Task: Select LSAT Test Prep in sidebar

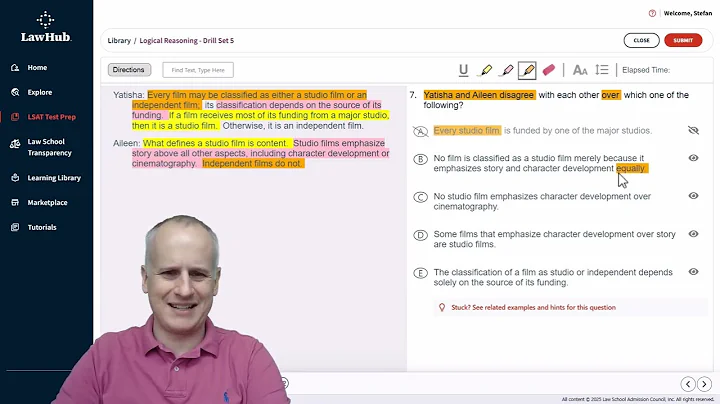Action: point(51,117)
